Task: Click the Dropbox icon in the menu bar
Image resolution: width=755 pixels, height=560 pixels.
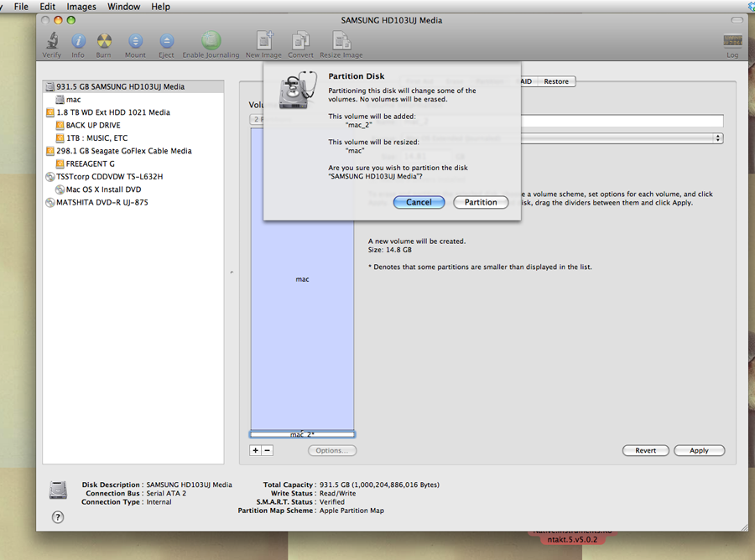Action: pos(751,6)
